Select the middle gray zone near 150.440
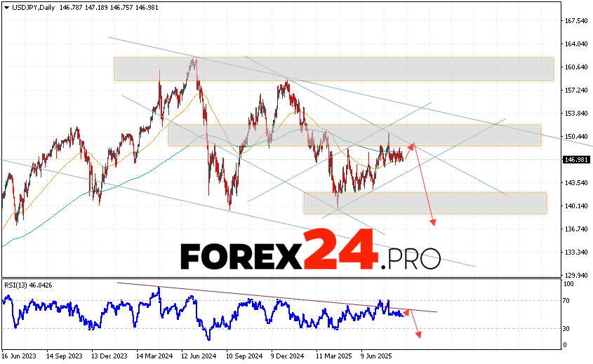Image resolution: width=593 pixels, height=364 pixels. 354,135
